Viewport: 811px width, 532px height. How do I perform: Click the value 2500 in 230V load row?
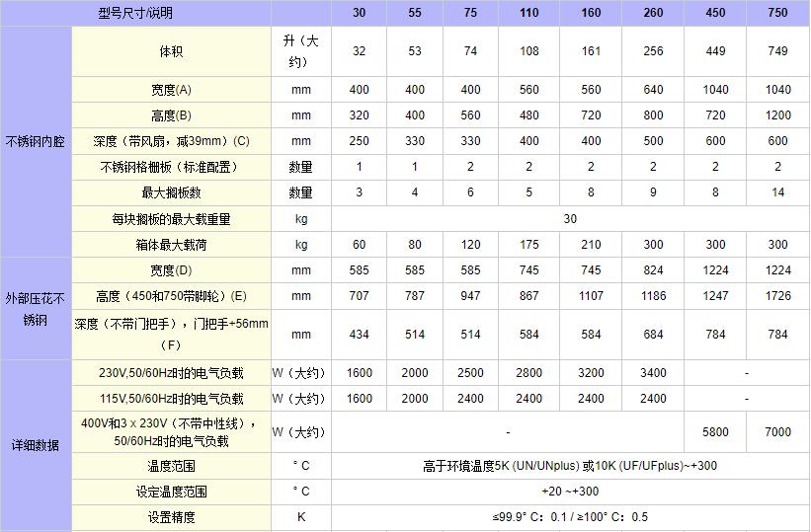(470, 373)
